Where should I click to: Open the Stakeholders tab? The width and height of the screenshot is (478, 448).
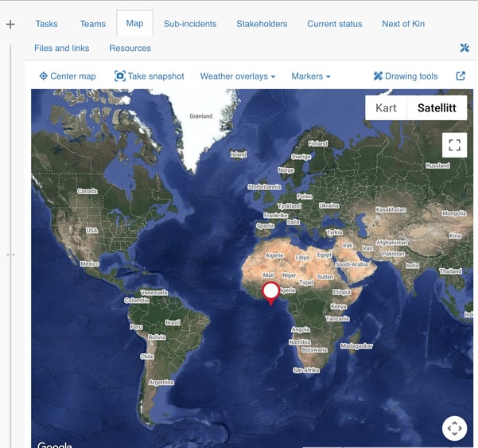pos(262,24)
